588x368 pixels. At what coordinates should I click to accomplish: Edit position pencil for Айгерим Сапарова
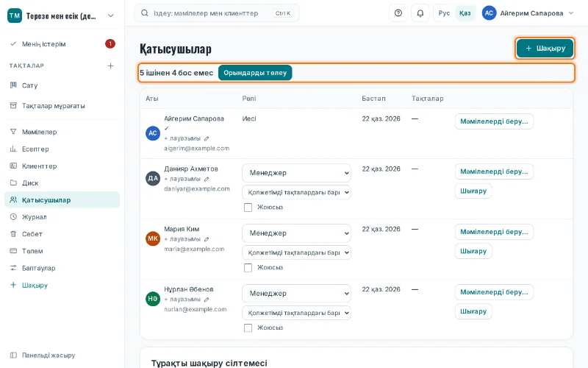[x=207, y=138]
